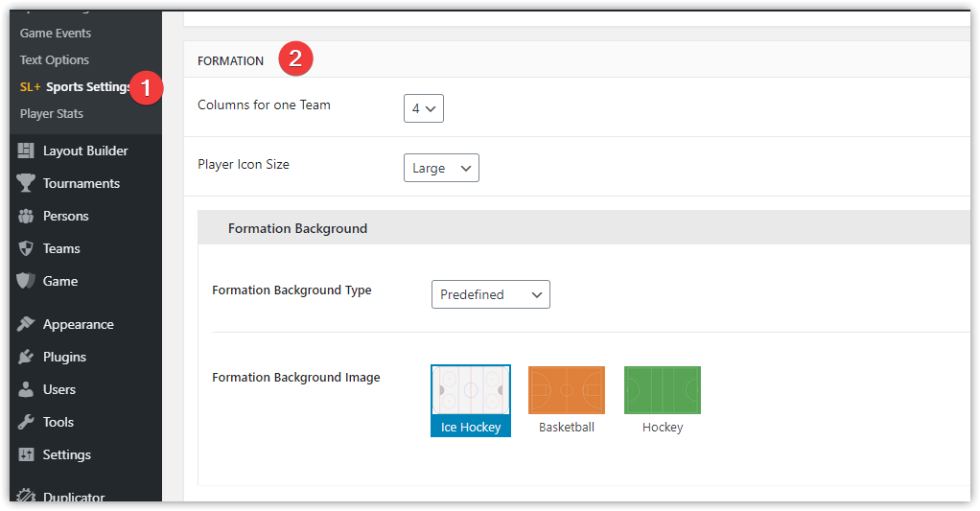Open Formation Background Type dropdown

491,294
